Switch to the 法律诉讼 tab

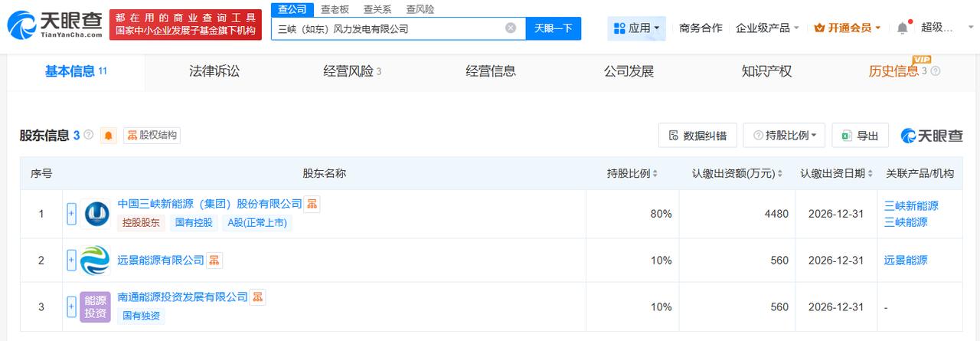click(214, 71)
